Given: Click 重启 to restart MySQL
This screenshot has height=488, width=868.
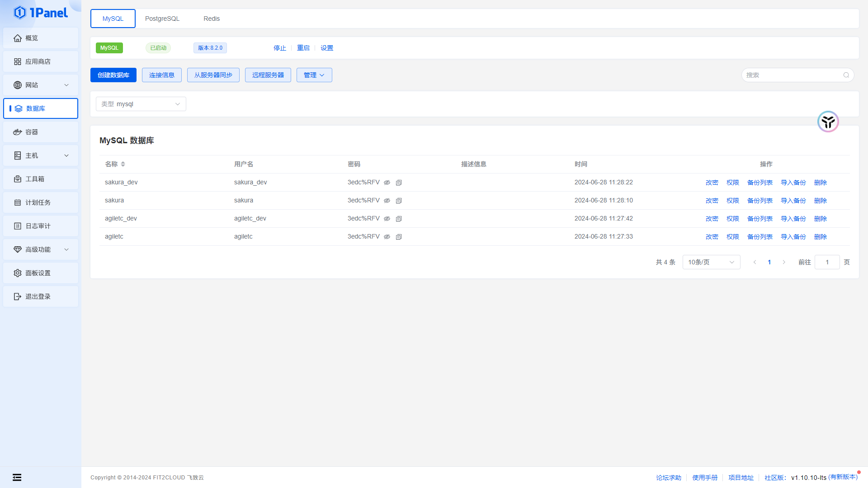Looking at the screenshot, I should 303,48.
